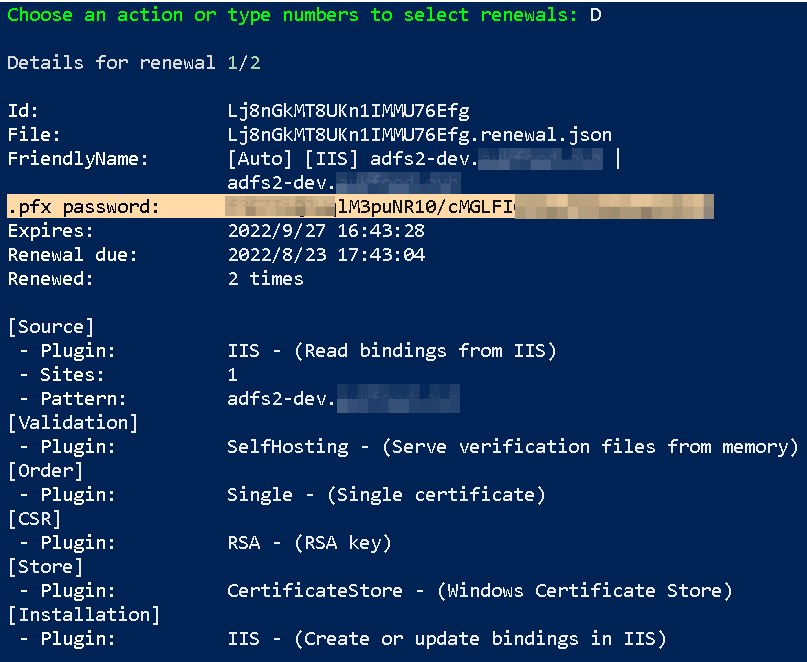Image resolution: width=807 pixels, height=662 pixels.
Task: Click the 'Details for renewal' heading
Action: click(111, 63)
